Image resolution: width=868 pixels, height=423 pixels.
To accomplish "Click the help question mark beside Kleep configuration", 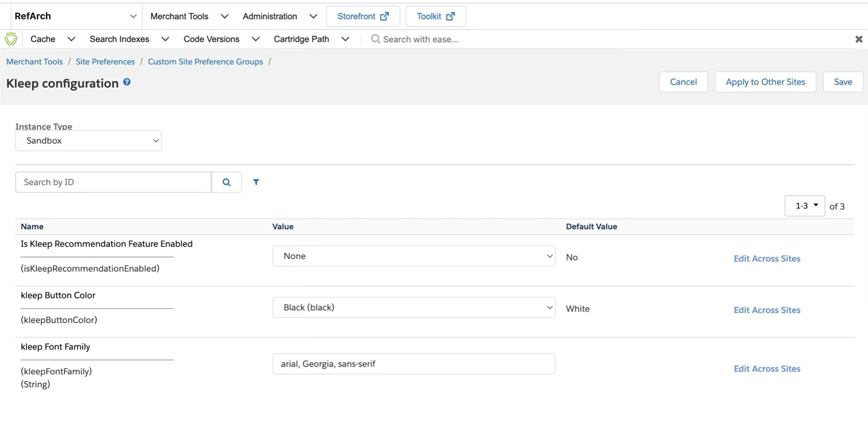I will pos(127,82).
